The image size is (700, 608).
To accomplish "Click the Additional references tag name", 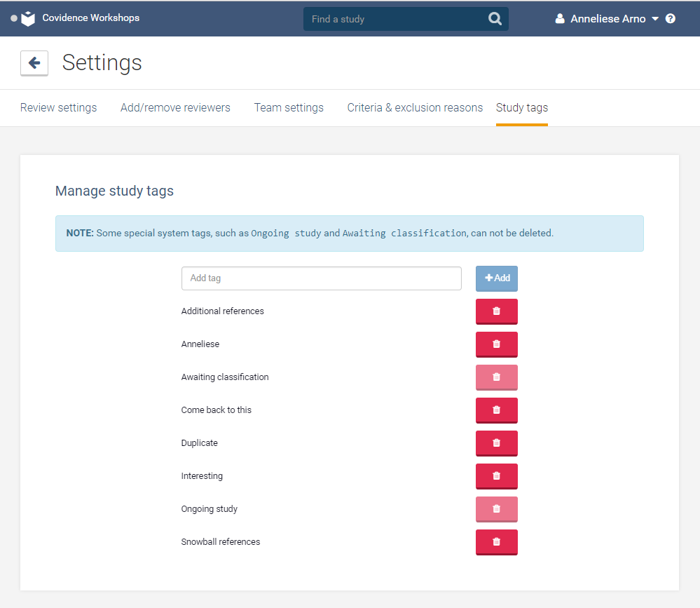I will pyautogui.click(x=222, y=311).
